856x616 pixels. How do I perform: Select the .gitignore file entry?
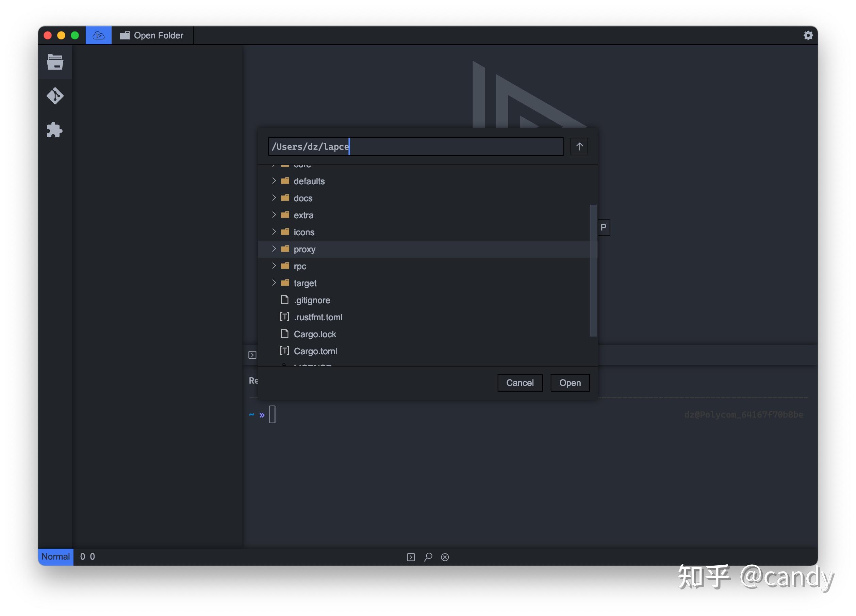click(x=312, y=300)
